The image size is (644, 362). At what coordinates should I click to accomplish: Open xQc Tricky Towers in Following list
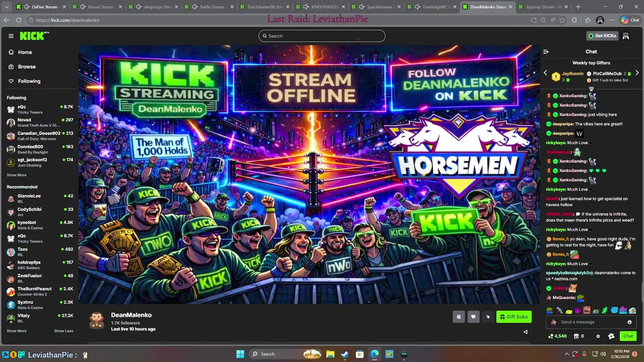tap(40, 110)
